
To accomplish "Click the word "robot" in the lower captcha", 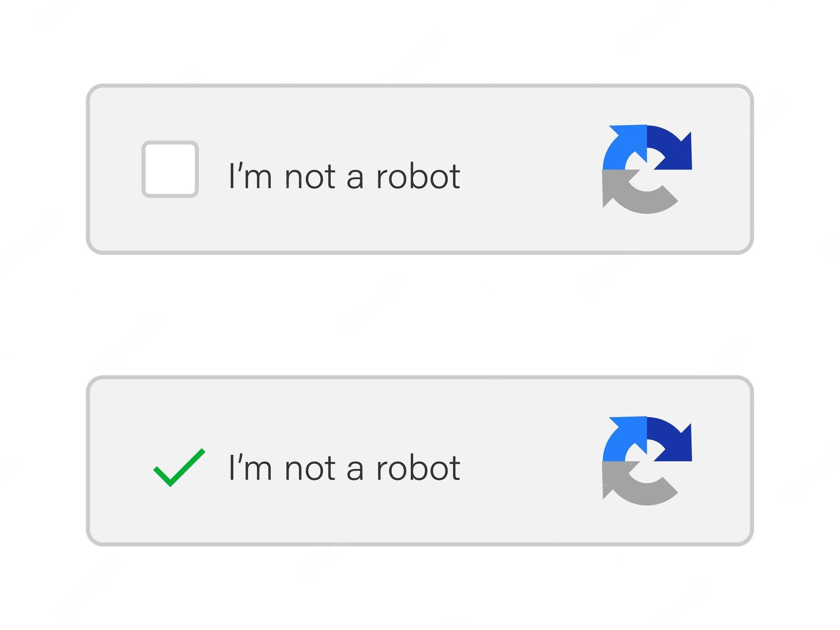I will pos(418,467).
